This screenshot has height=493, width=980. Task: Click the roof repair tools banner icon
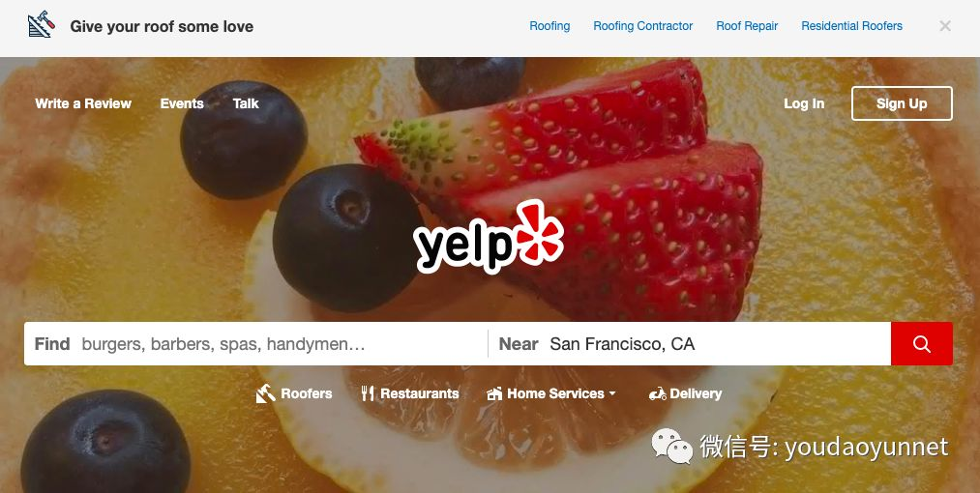coord(42,25)
